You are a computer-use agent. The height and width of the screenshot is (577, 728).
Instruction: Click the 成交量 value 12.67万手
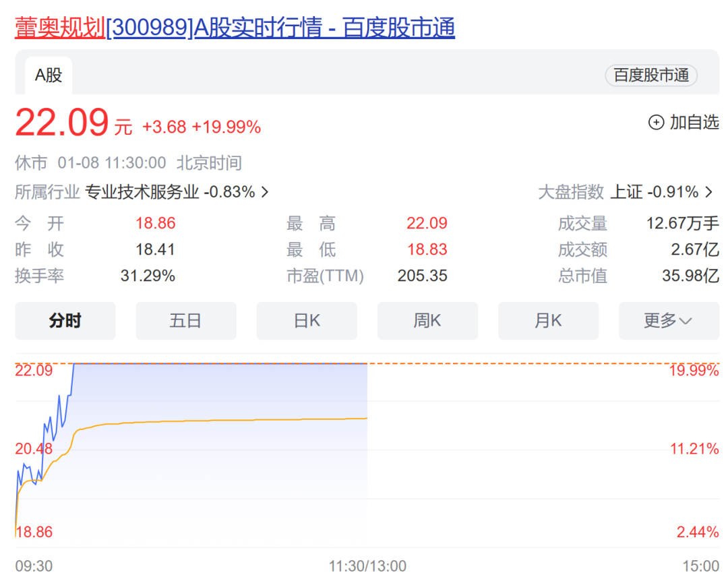(682, 223)
